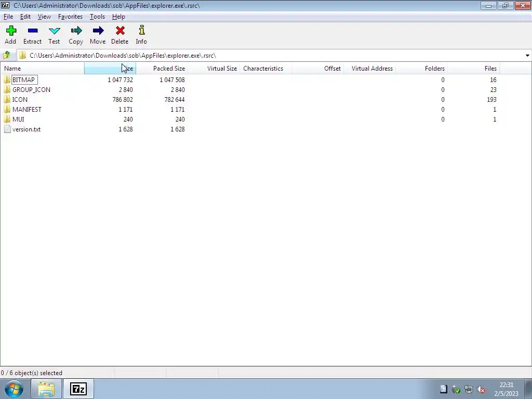Viewport: 532px width, 399px height.
Task: Click GROUP_ICON files count 23
Action: (x=493, y=89)
